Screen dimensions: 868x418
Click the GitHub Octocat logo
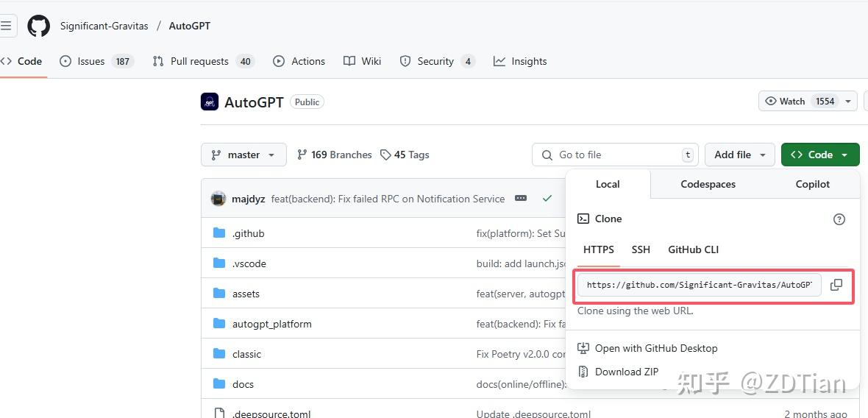[x=39, y=26]
